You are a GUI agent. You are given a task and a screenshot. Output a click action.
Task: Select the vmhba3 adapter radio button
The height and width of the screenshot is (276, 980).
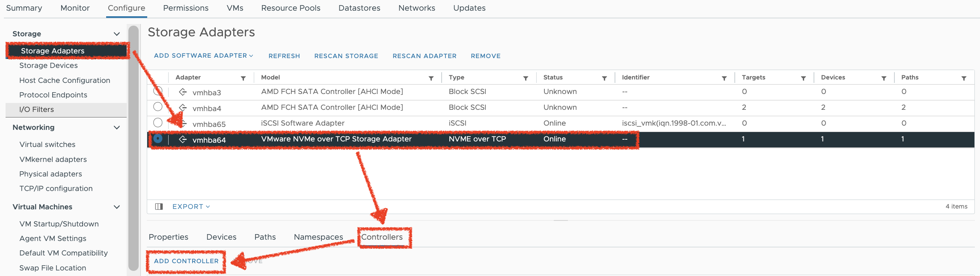(x=158, y=91)
